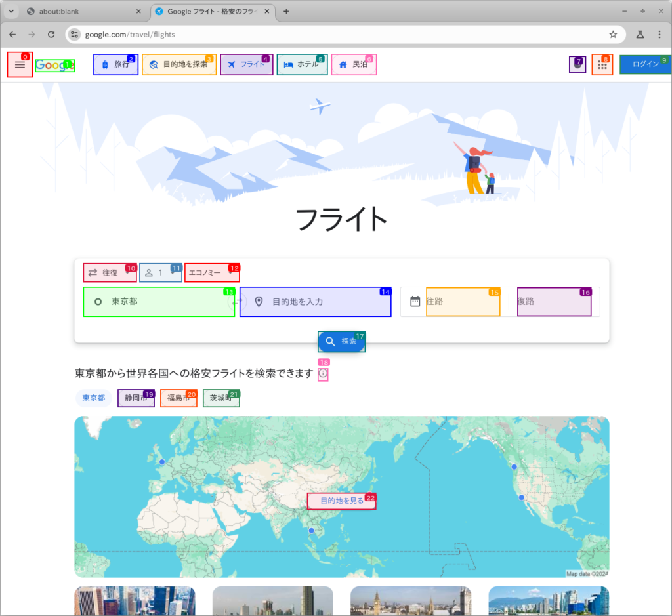Viewport: 672px width, 616px height.
Task: Expand the passenger count dropdown
Action: pyautogui.click(x=160, y=272)
